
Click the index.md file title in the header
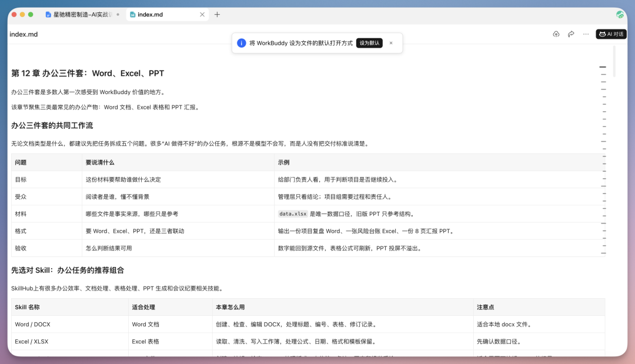tap(24, 35)
